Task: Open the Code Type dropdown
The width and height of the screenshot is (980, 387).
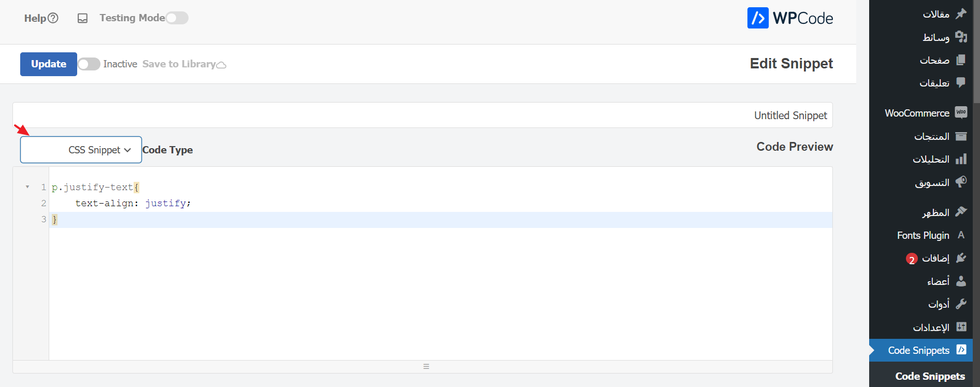Action: pos(81,150)
